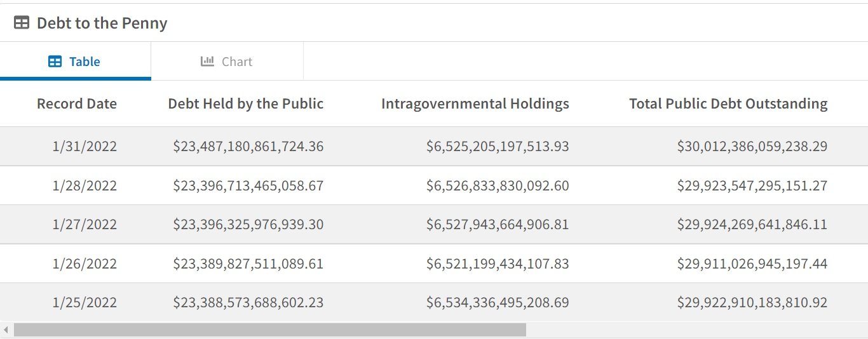The image size is (868, 339).
Task: Switch to the Chart tab
Action: point(227,62)
